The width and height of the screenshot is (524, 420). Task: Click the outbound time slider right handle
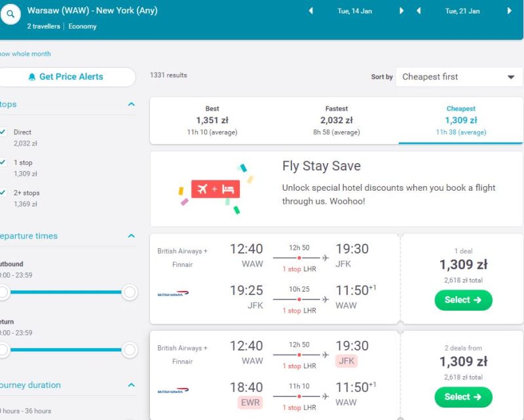pos(130,292)
